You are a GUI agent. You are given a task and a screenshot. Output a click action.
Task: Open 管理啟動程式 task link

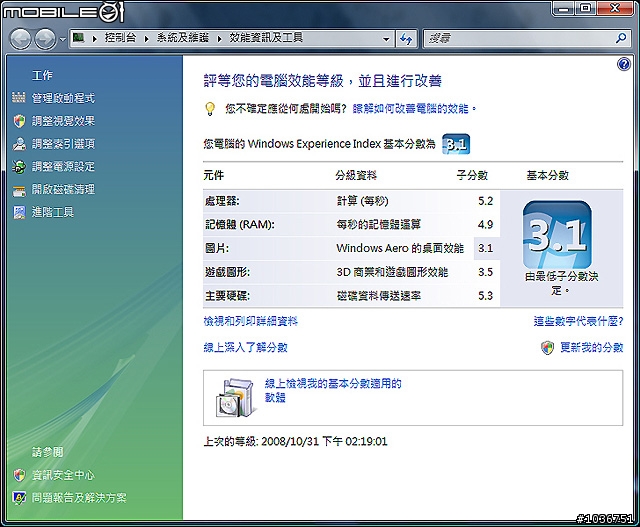click(x=63, y=98)
